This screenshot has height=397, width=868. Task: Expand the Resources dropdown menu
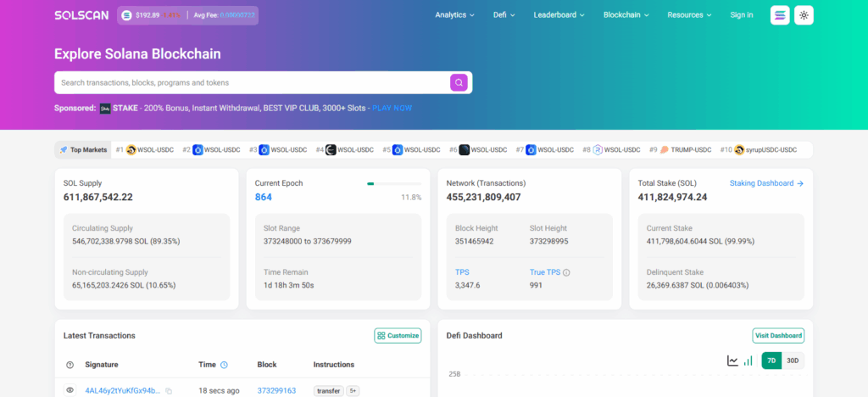point(690,15)
